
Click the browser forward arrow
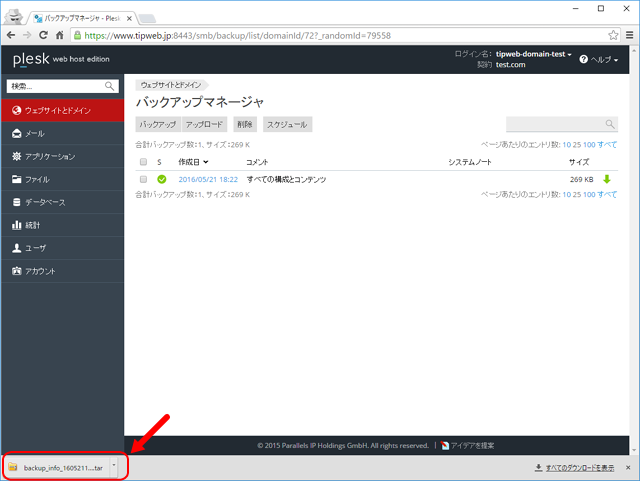pos(27,36)
